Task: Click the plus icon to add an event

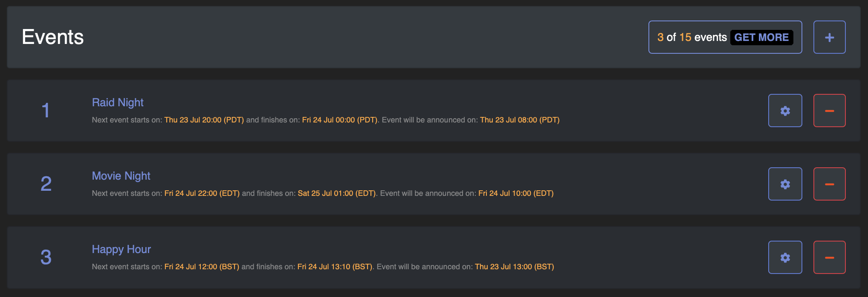Action: (829, 37)
